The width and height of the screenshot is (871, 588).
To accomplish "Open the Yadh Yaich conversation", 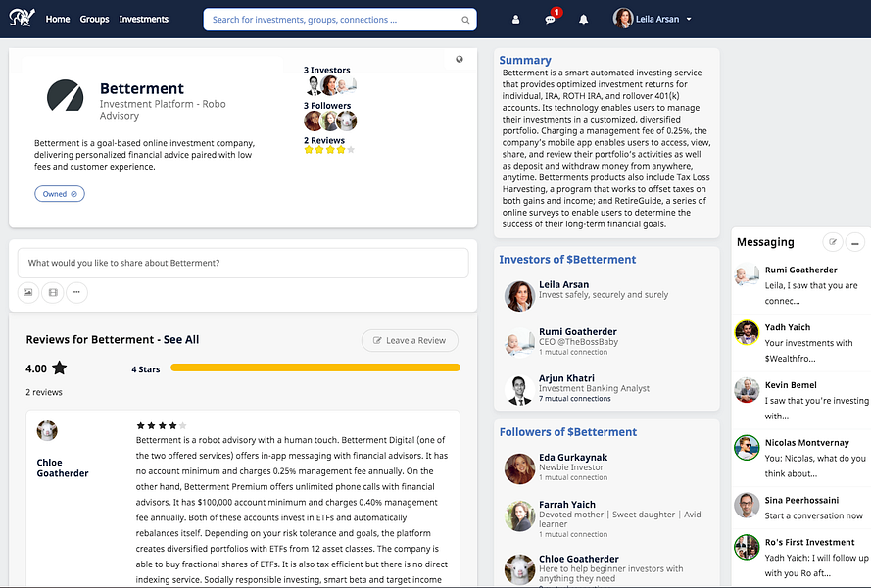I will pos(801,343).
